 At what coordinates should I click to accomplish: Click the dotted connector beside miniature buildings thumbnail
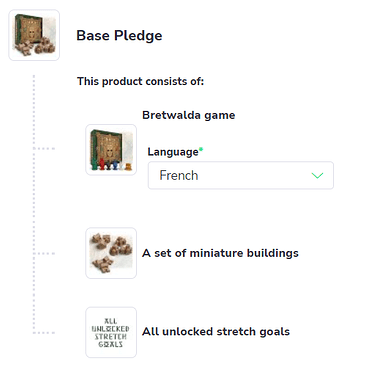tap(44, 253)
